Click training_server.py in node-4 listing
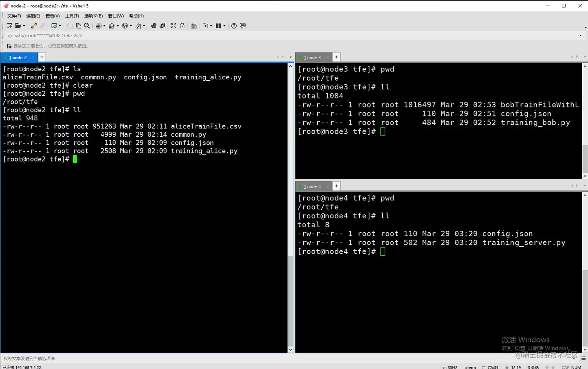 click(524, 242)
